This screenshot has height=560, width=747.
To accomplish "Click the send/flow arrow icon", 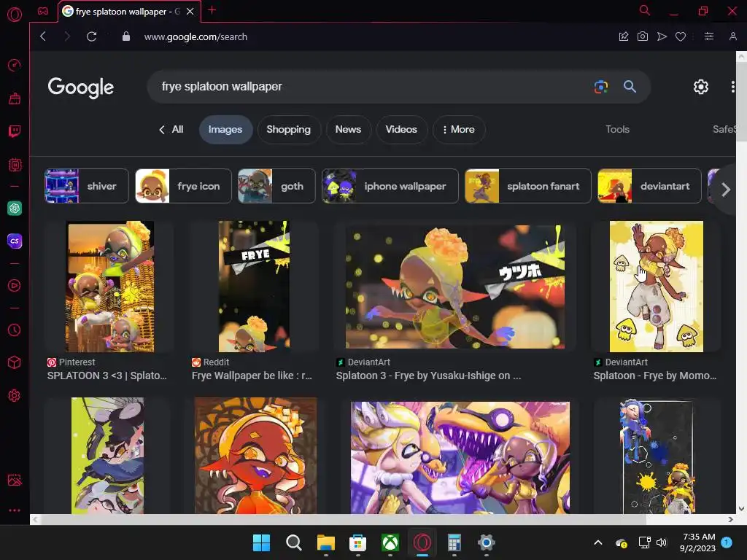I will click(x=662, y=36).
